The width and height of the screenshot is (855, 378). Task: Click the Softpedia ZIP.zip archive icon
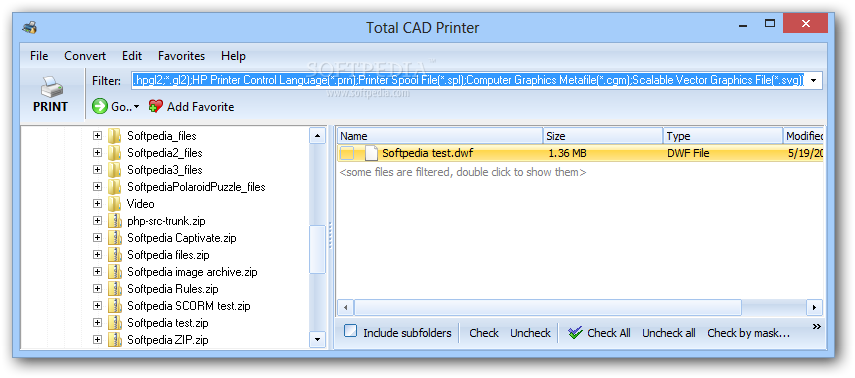(114, 340)
